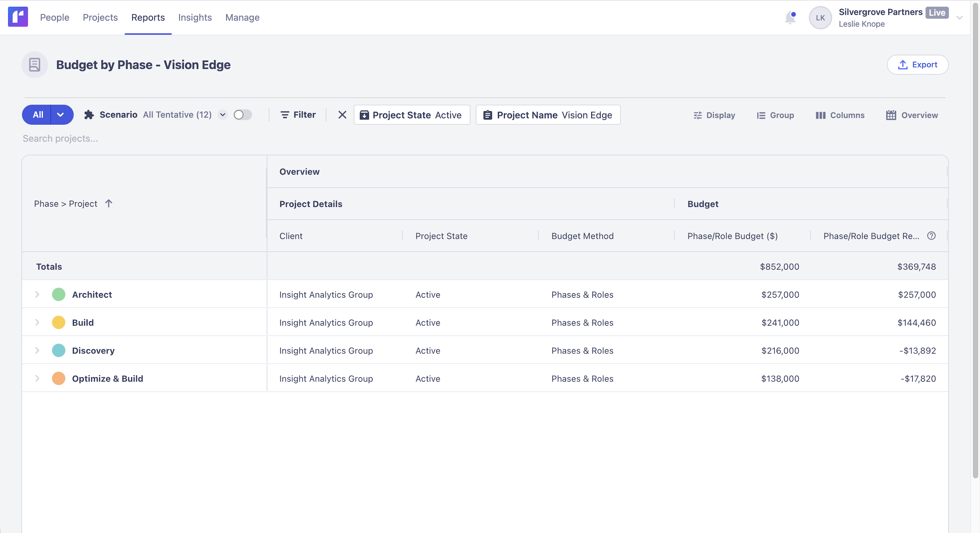
Task: Click the Silvergrove Partners account name
Action: pyautogui.click(x=880, y=12)
